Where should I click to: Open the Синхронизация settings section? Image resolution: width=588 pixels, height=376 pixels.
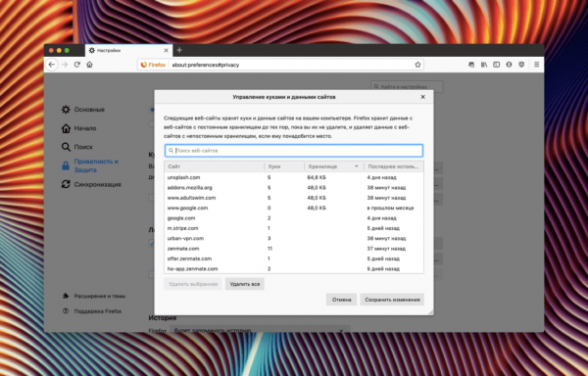[91, 184]
